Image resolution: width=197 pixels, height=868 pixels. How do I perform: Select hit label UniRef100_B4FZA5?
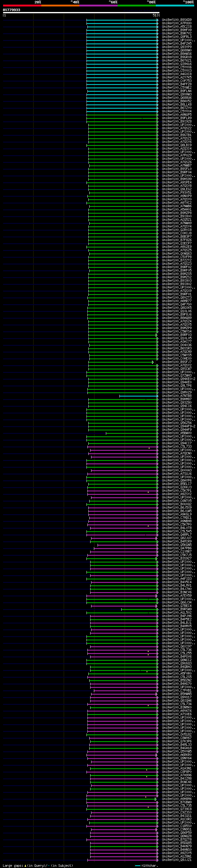click(177, 43)
